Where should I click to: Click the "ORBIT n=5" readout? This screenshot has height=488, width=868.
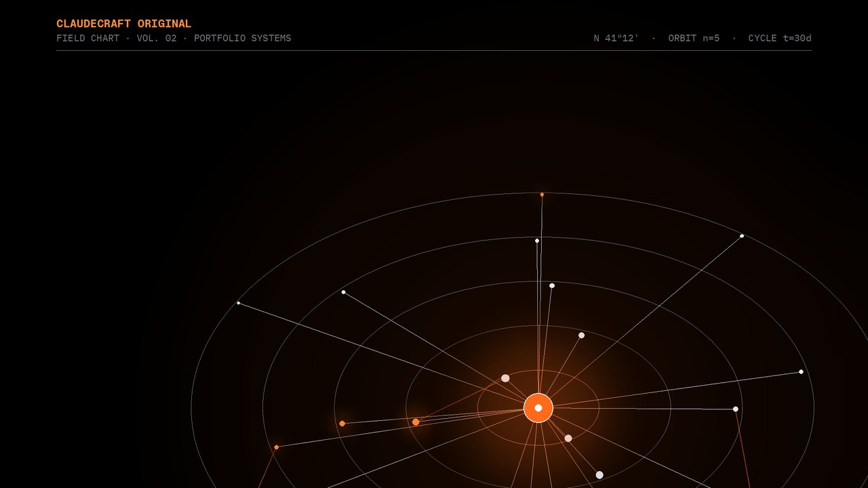[x=694, y=38]
